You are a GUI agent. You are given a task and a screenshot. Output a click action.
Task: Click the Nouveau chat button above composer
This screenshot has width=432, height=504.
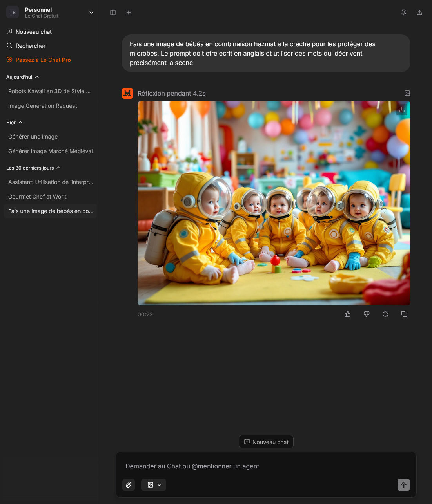[266, 442]
